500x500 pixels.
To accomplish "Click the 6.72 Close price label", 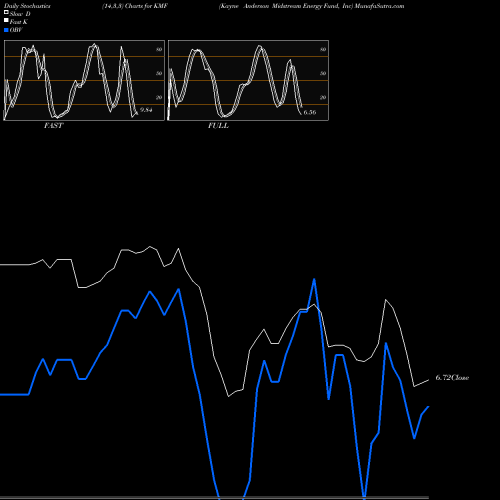I will pos(452,378).
